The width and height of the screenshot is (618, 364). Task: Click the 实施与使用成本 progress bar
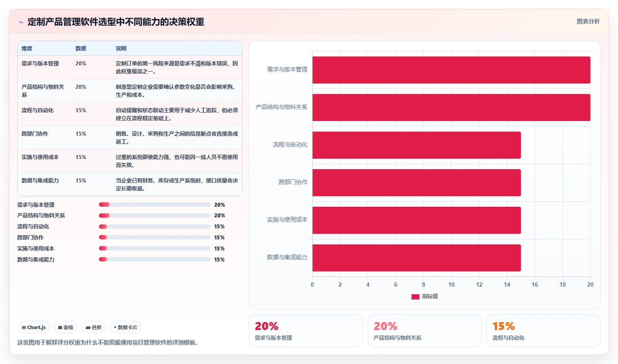coord(155,248)
